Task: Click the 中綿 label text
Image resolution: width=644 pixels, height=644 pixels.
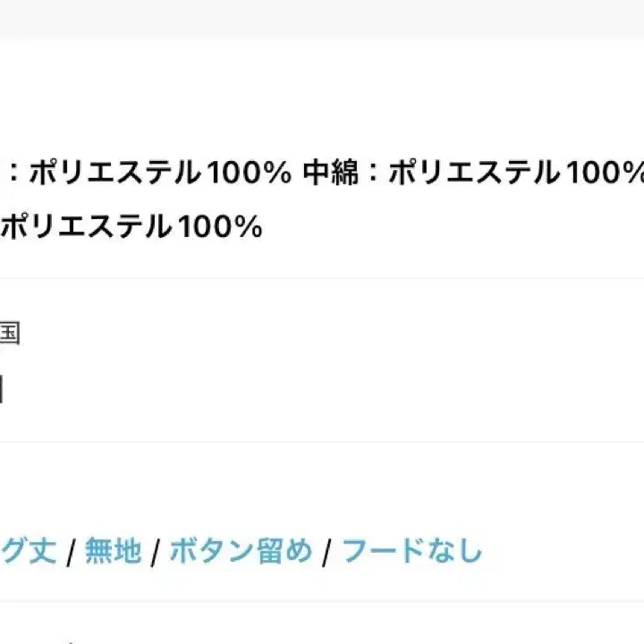Action: [x=323, y=173]
